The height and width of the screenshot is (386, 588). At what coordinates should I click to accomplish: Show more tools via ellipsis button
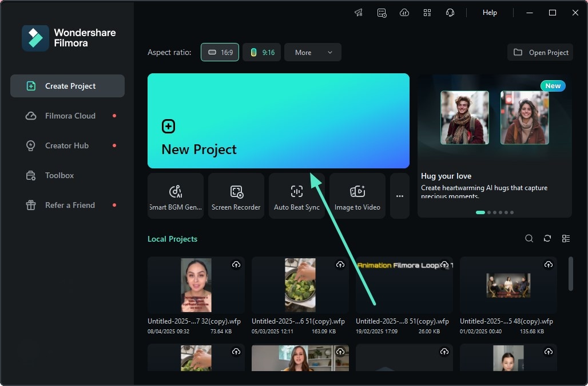[400, 196]
